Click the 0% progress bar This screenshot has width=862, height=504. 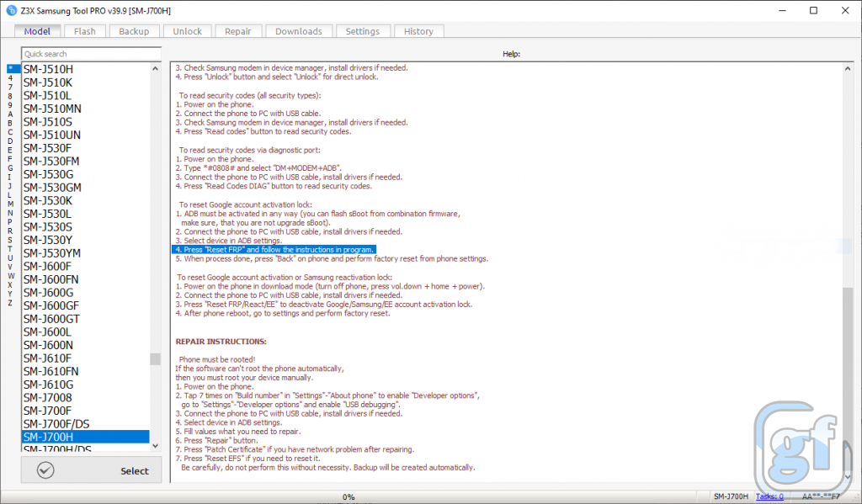[x=349, y=496]
